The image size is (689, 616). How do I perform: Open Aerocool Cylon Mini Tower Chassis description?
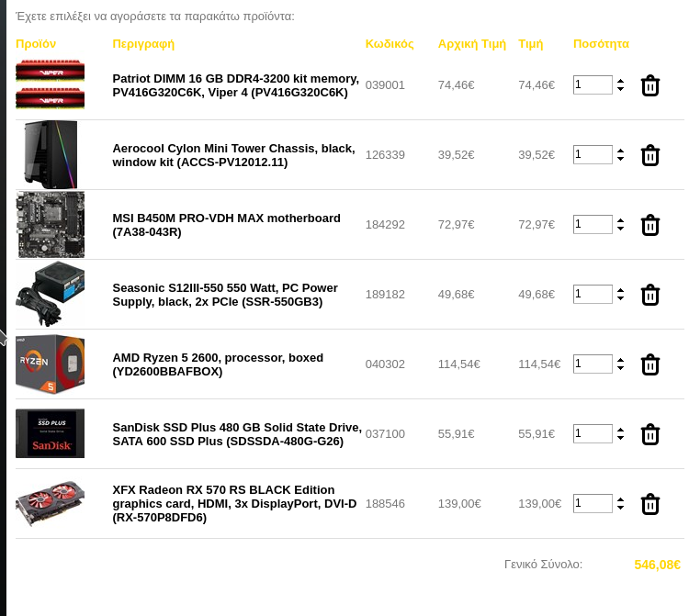point(233,155)
